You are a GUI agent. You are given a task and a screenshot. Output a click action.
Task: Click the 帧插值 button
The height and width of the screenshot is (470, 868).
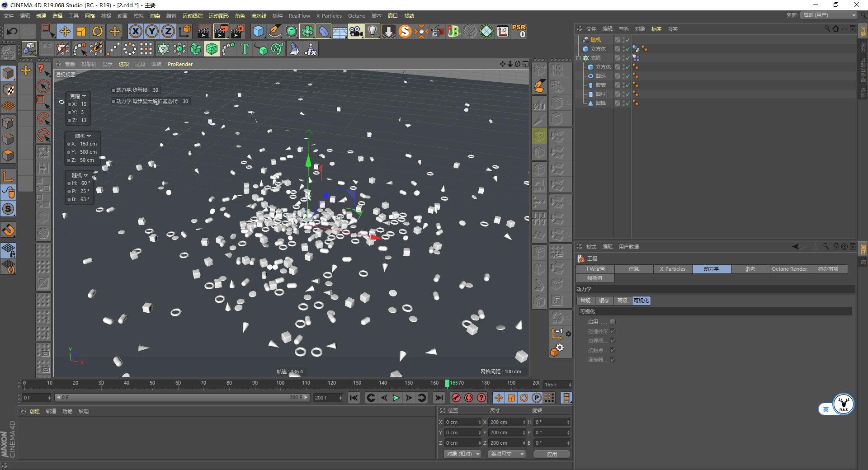click(595, 278)
